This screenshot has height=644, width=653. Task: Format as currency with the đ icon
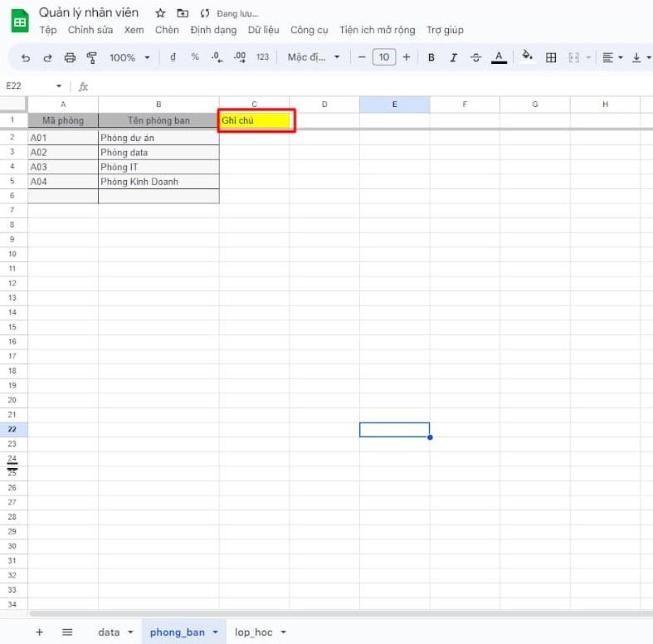click(173, 57)
